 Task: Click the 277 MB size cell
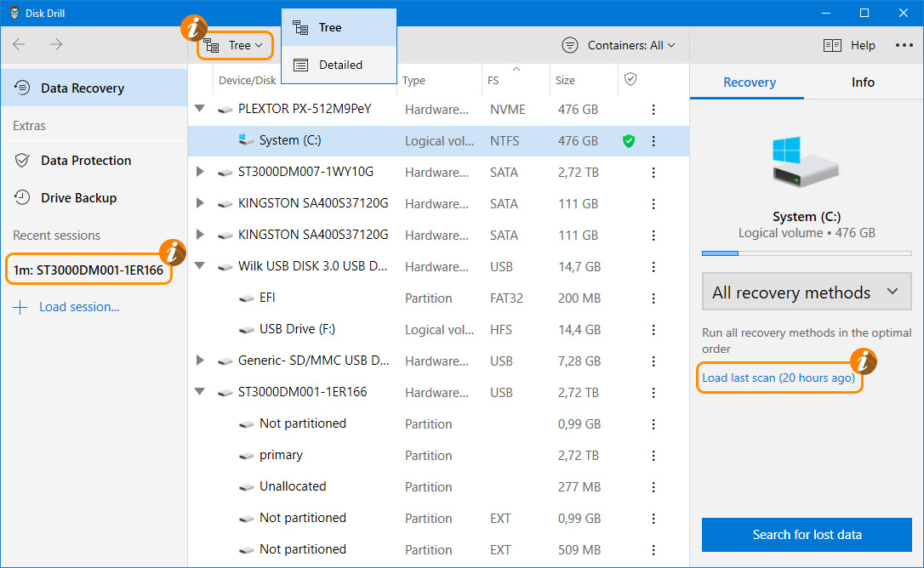click(579, 486)
